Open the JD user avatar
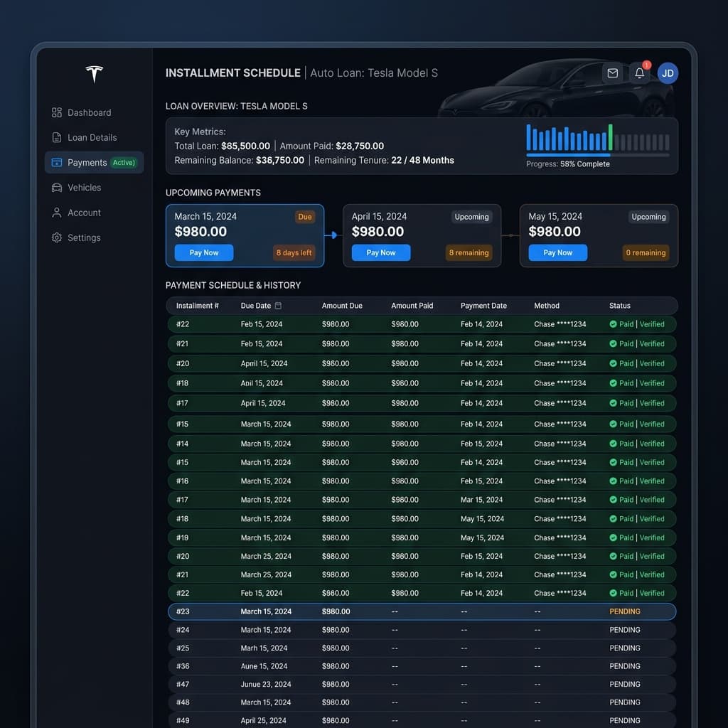The height and width of the screenshot is (728, 728). tap(668, 73)
